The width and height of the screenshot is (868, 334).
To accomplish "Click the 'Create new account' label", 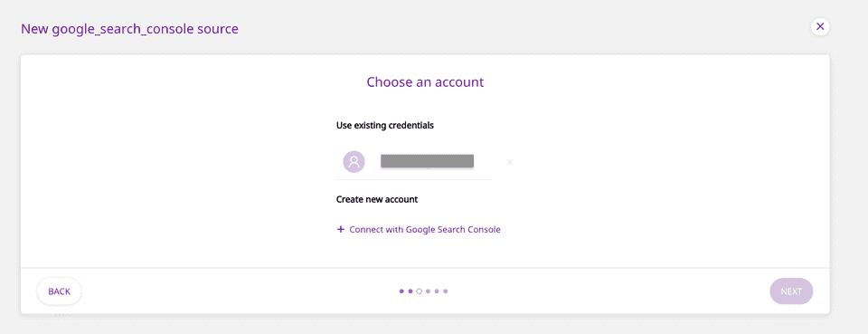I will [377, 199].
